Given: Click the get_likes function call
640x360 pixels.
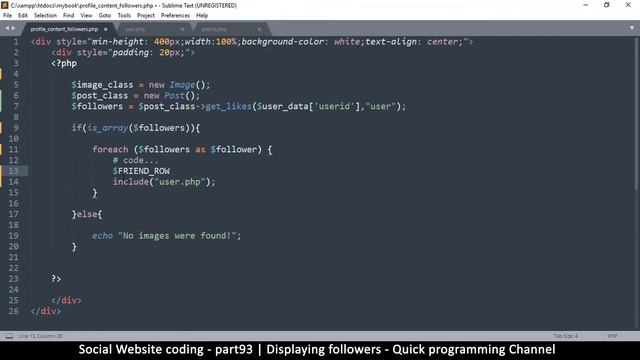Looking at the screenshot, I should point(229,107).
